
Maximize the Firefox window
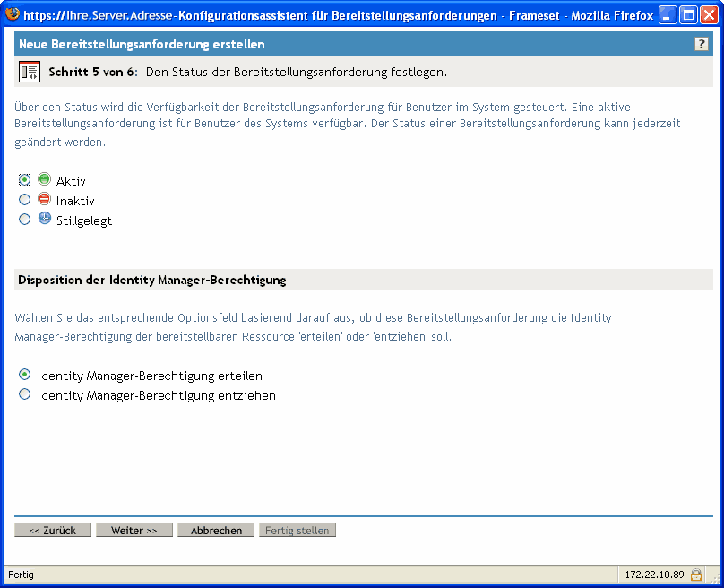tap(688, 15)
